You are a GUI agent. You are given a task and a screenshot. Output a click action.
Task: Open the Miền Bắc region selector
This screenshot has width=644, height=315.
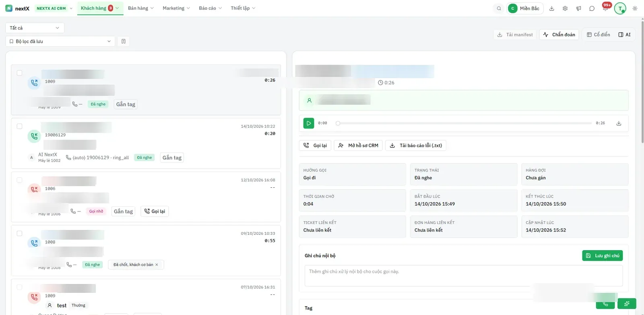coord(525,8)
